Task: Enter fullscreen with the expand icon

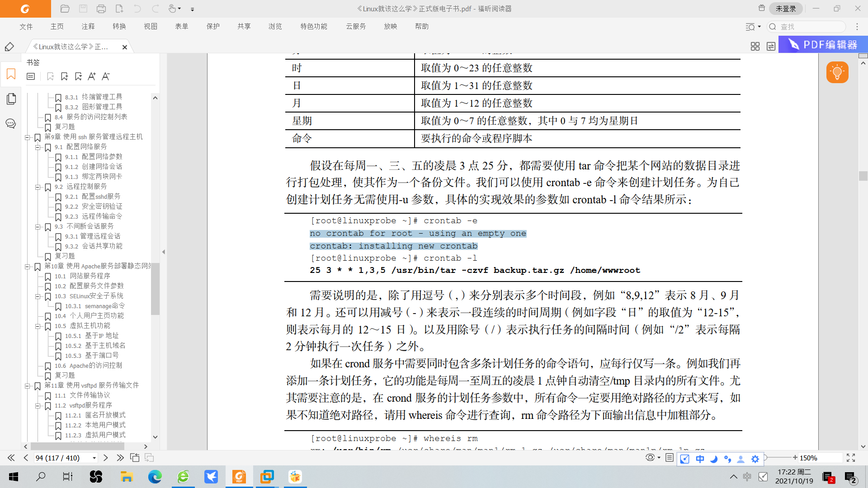Action: (x=851, y=458)
